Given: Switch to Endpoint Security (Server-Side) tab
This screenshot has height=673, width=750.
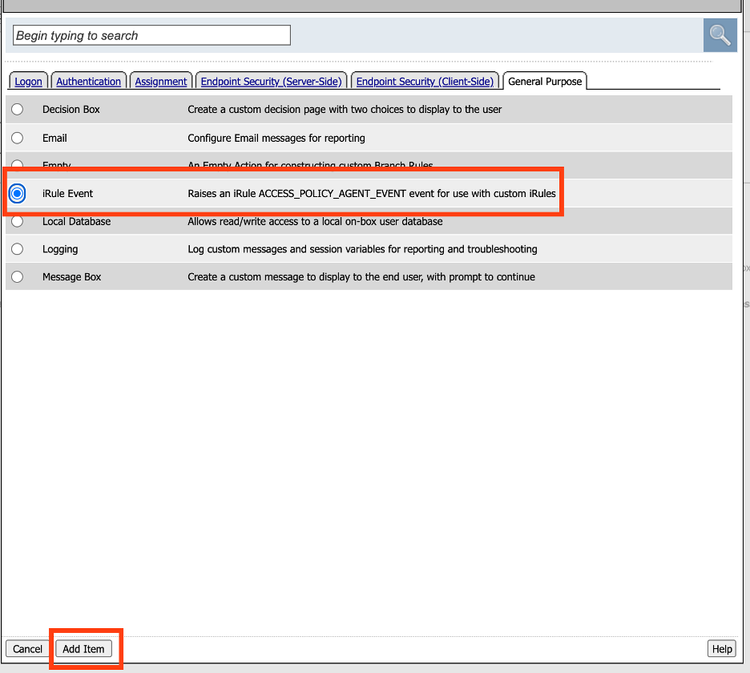Looking at the screenshot, I should [271, 82].
